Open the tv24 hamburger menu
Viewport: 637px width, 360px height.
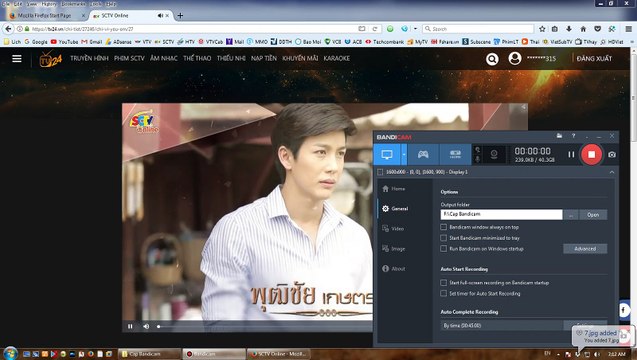click(x=17, y=59)
